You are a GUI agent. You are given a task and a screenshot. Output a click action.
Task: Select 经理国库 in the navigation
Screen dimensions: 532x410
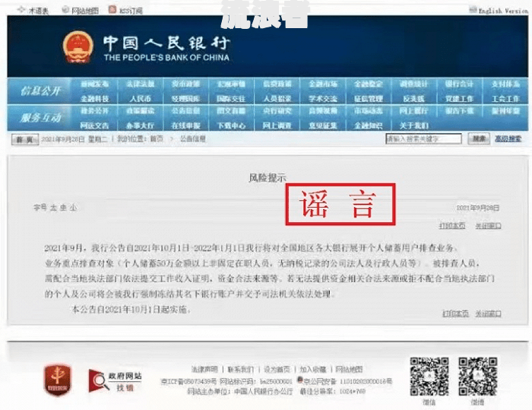pos(185,99)
